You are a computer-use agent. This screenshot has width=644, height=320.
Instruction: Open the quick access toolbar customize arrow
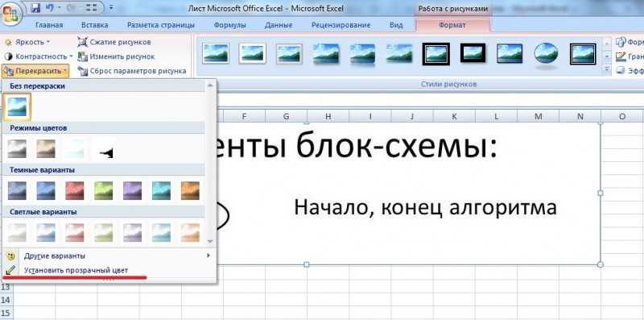(x=111, y=8)
